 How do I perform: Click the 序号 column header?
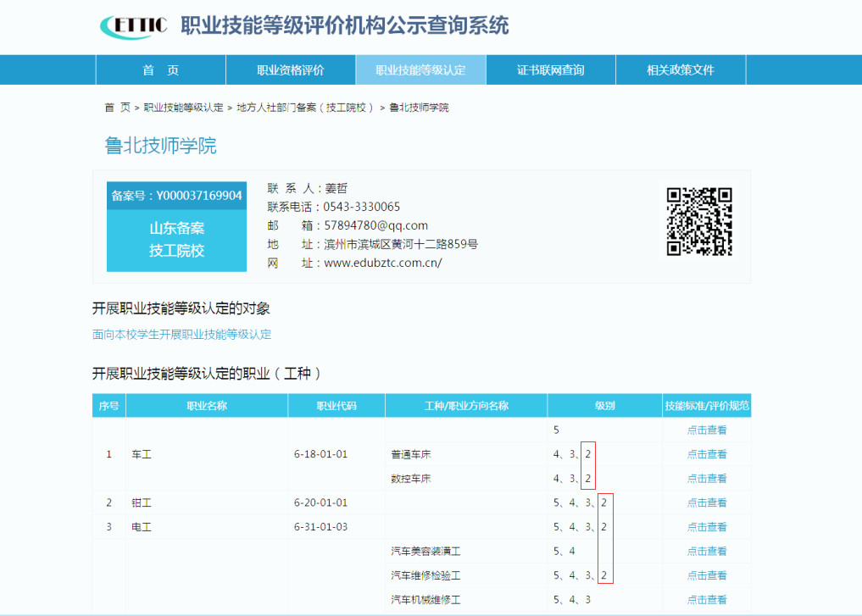[108, 406]
